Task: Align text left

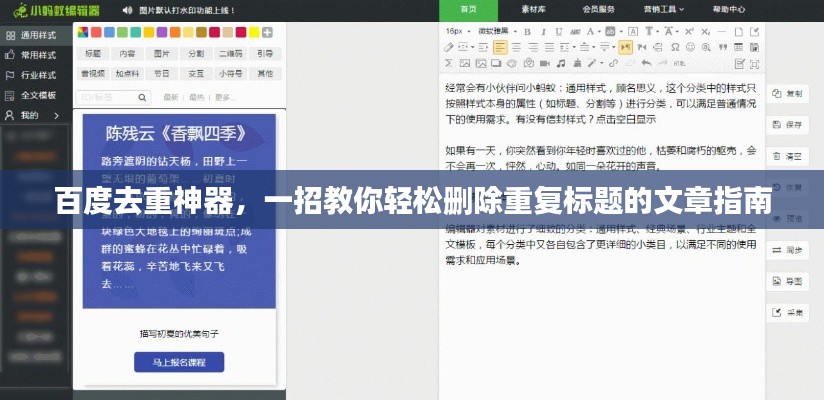Action: click(x=500, y=47)
